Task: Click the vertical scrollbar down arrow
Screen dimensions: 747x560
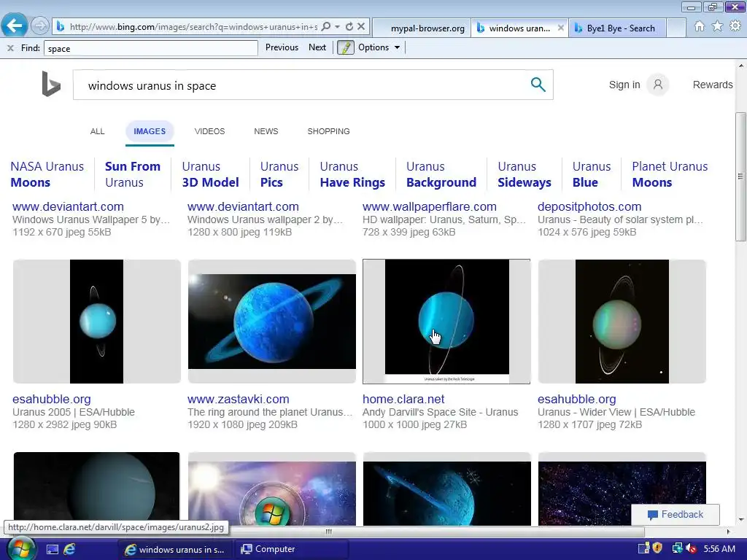Action: coord(741,520)
